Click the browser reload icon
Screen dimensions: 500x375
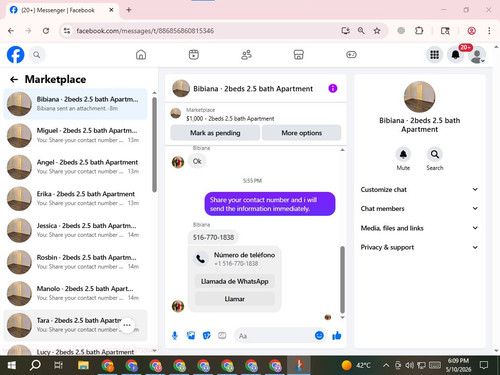click(x=46, y=31)
